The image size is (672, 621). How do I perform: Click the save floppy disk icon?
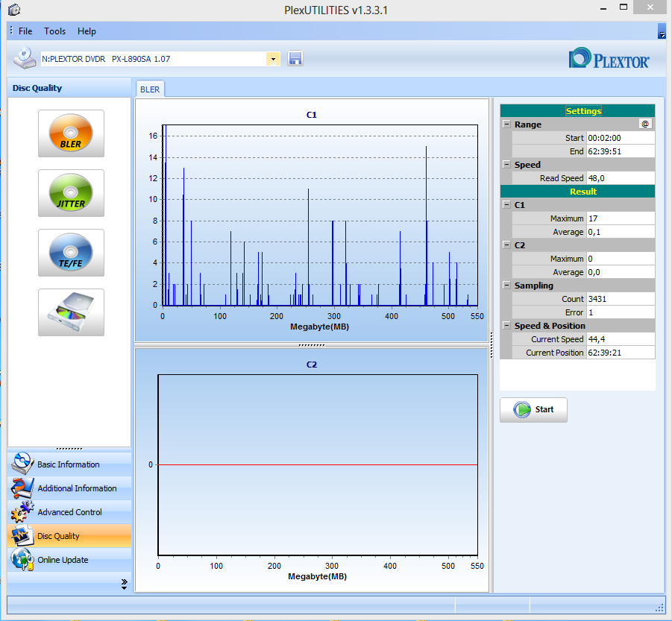tap(295, 58)
